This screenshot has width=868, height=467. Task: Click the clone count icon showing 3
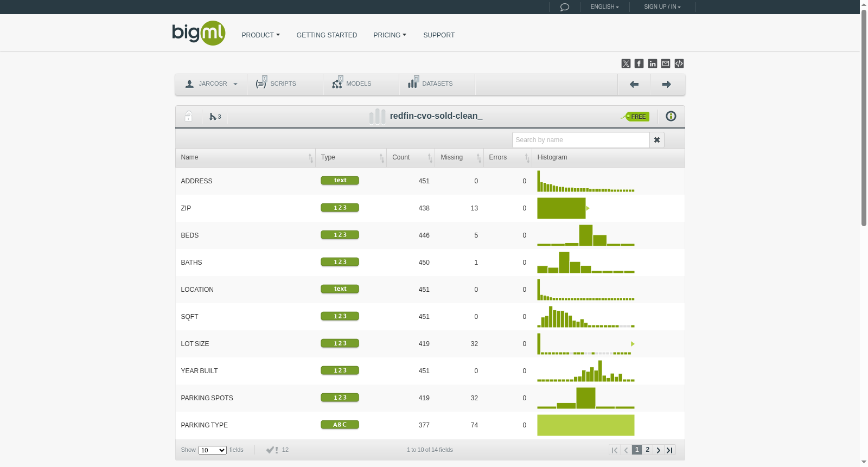tap(215, 117)
